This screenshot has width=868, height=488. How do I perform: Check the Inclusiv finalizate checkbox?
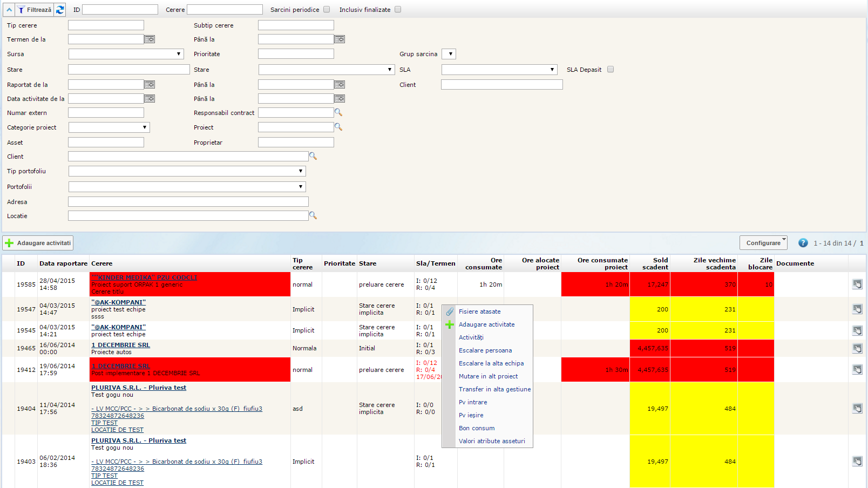coord(398,10)
